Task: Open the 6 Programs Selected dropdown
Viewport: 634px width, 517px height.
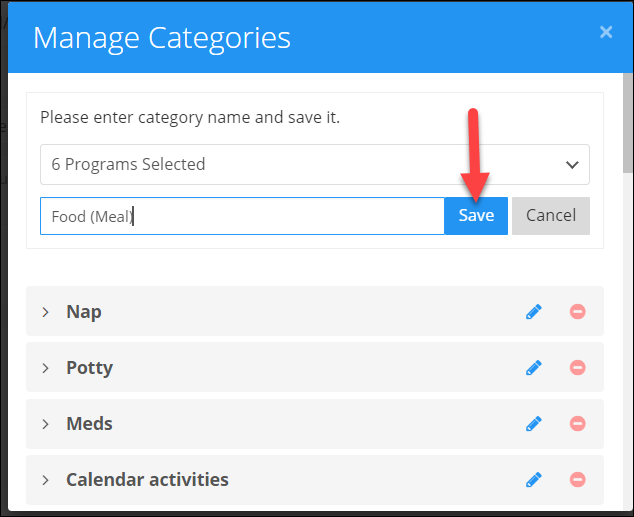Action: (x=315, y=165)
